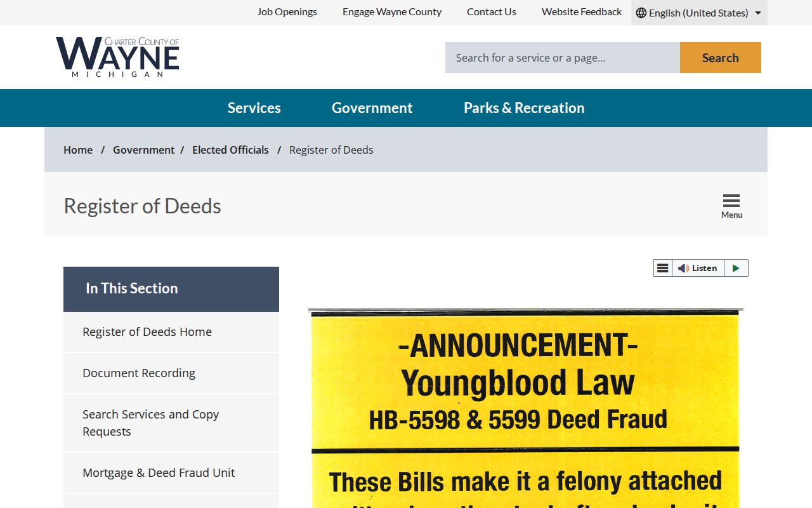Open Engage Wayne County link

pyautogui.click(x=392, y=12)
